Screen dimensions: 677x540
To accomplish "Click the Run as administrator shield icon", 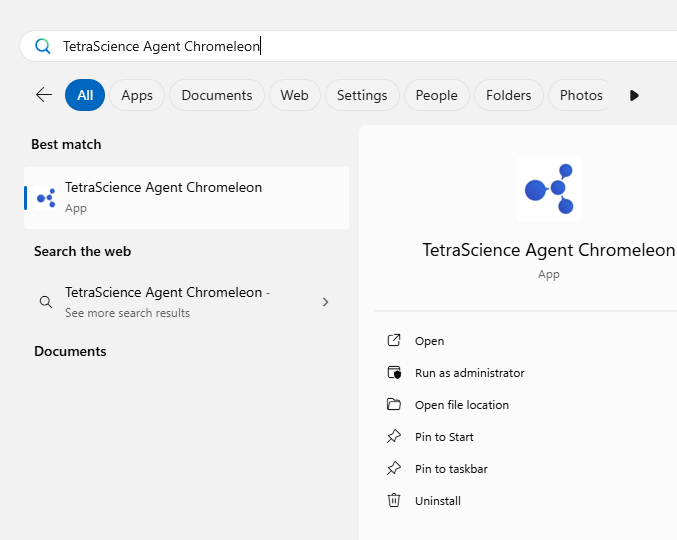I will (x=394, y=372).
